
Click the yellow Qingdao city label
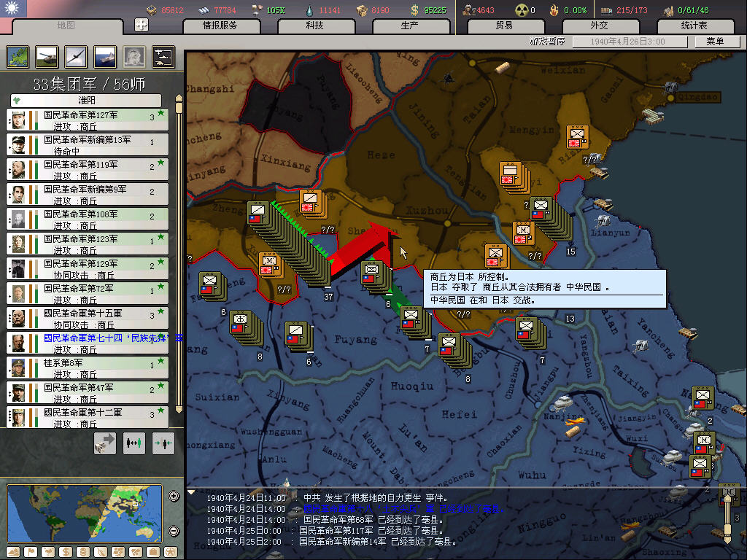[x=697, y=98]
